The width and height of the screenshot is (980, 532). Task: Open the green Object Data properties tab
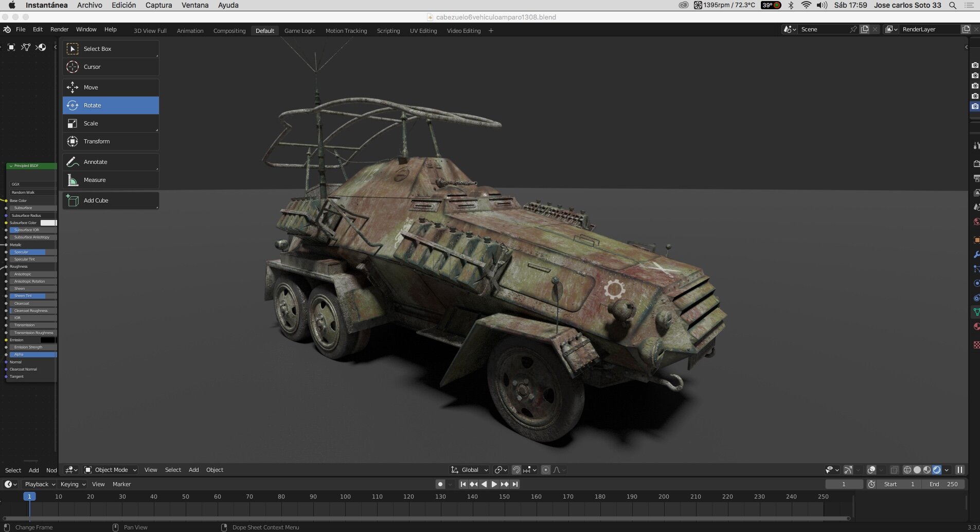coord(976,312)
